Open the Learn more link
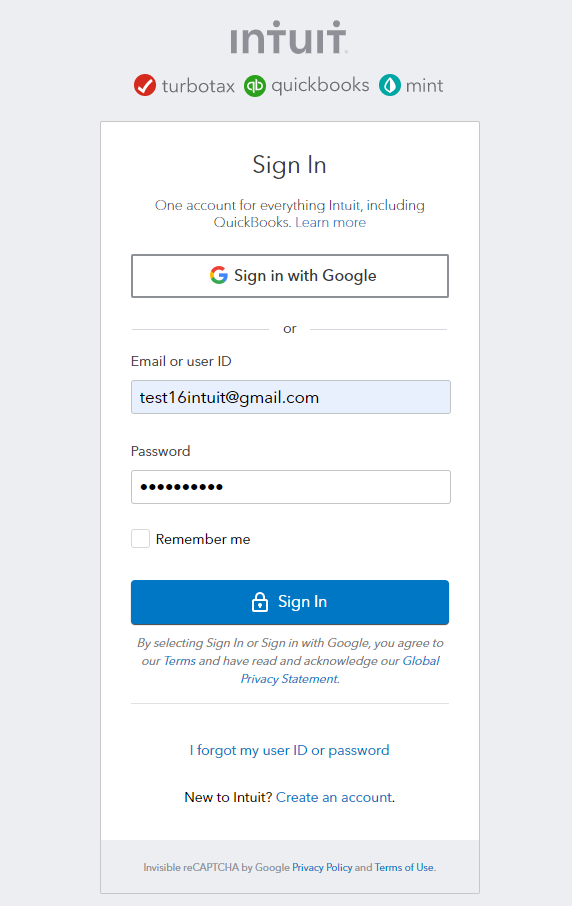The image size is (572, 906). pos(330,222)
